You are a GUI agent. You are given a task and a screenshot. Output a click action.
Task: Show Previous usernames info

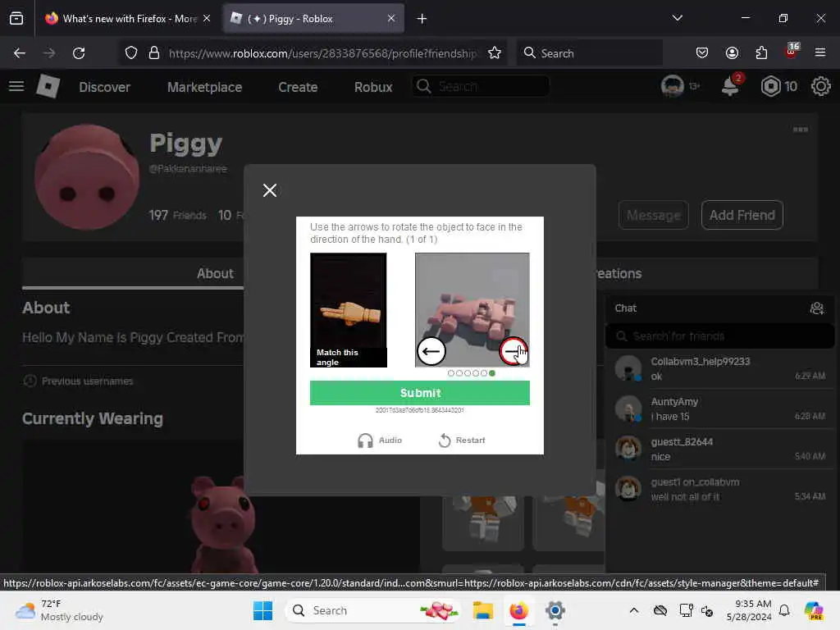point(78,381)
